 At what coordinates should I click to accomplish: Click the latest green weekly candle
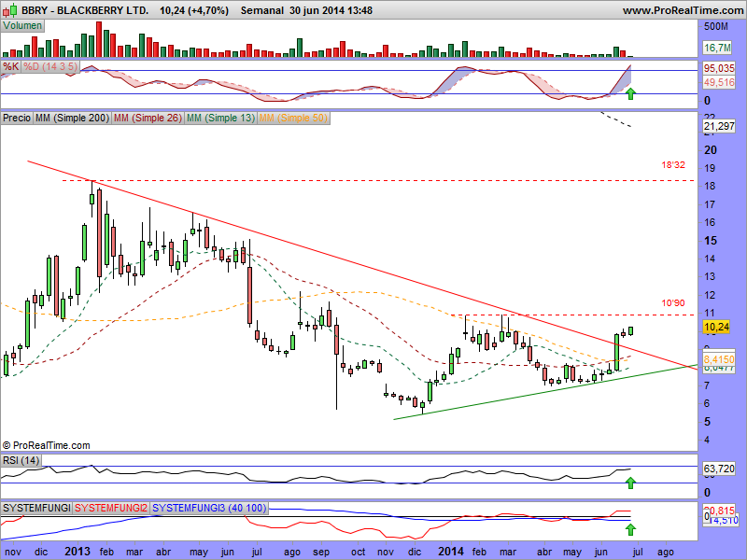631,330
